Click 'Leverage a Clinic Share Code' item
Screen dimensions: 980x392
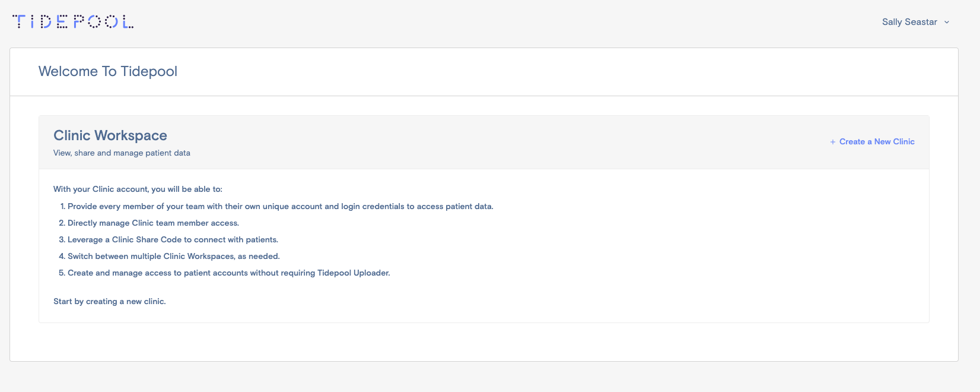pyautogui.click(x=168, y=240)
